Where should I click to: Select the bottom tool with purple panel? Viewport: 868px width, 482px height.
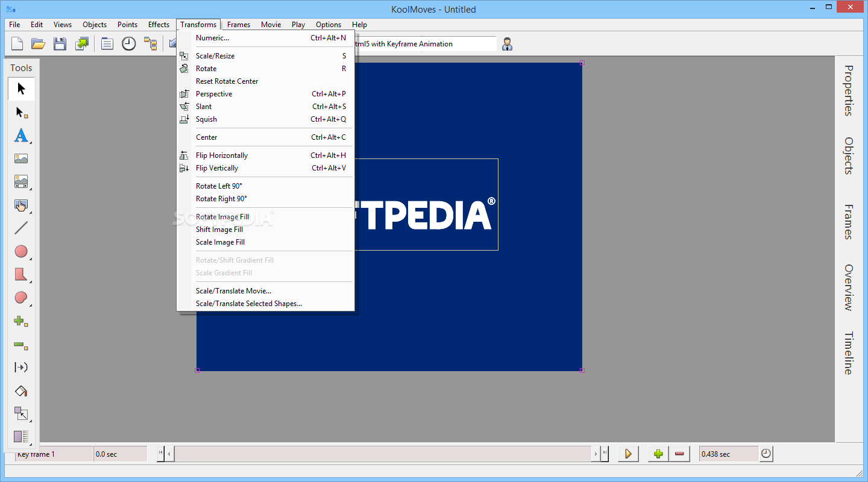pos(21,437)
